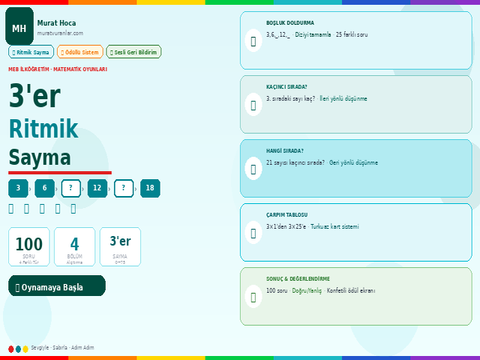Click the Hangi Sırada card icon
Viewport: 480px width, 360px height.
[x=253, y=169]
